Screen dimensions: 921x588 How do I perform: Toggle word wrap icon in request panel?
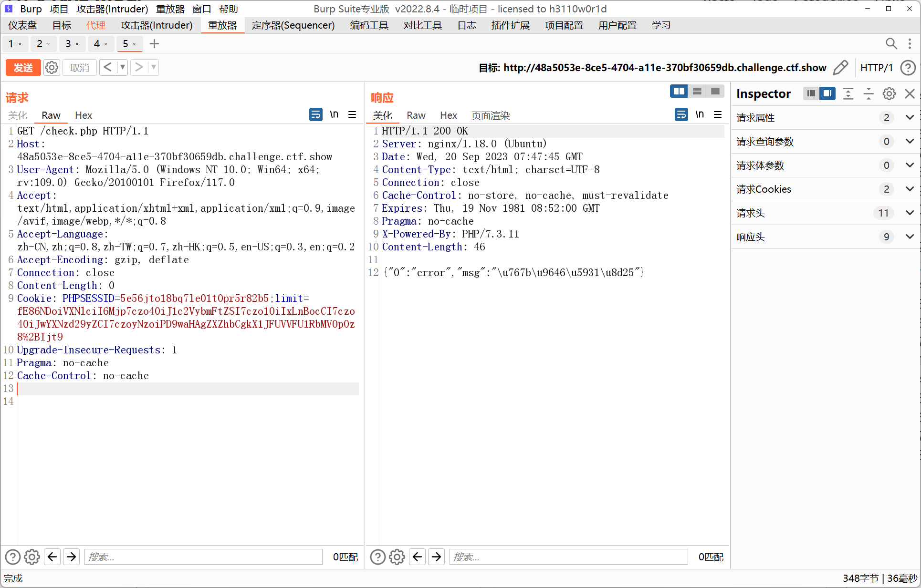[315, 115]
